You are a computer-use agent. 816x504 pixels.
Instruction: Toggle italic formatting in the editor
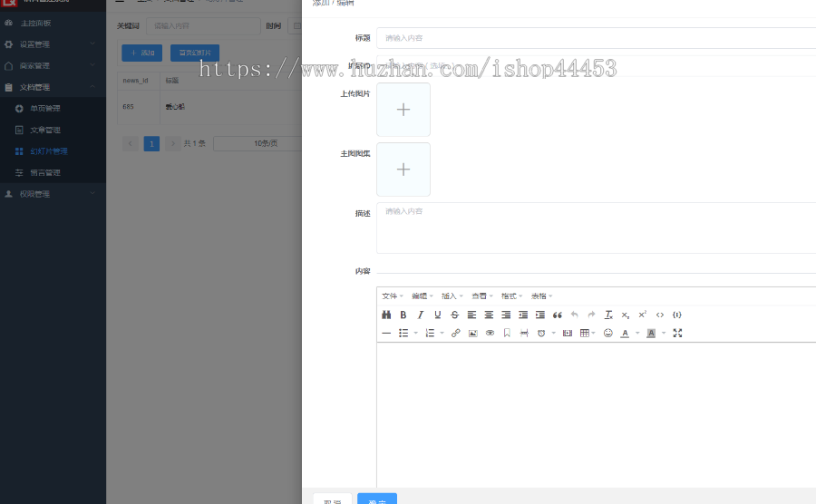(421, 315)
